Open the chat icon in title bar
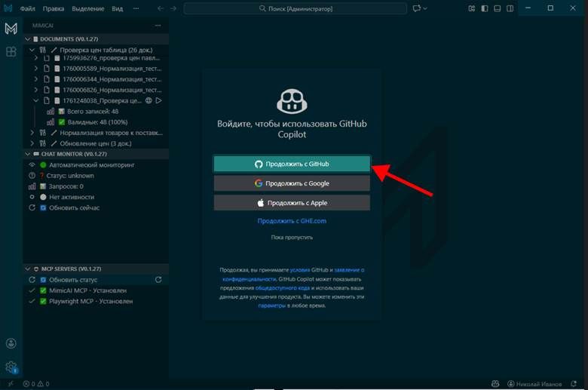The height and width of the screenshot is (390, 588). coord(416,8)
